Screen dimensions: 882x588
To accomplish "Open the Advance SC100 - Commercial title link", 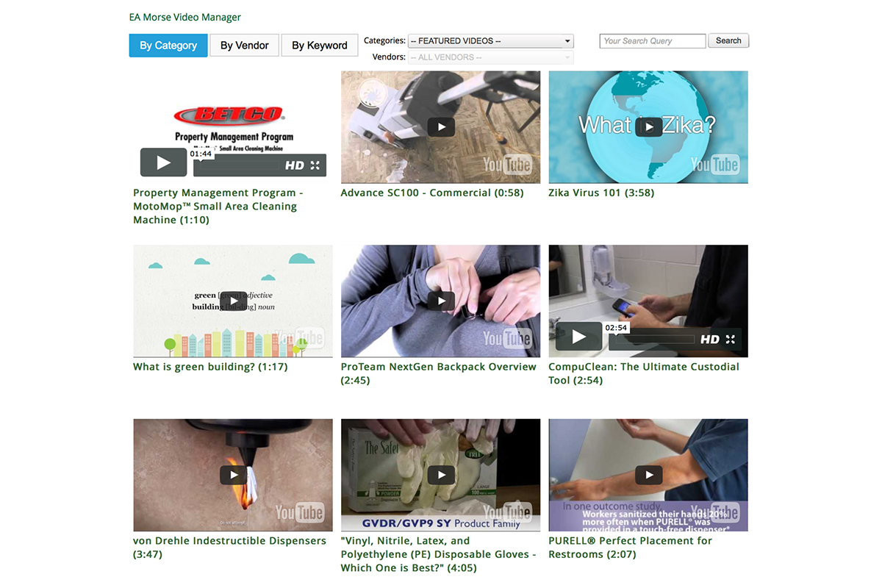I will (x=432, y=193).
